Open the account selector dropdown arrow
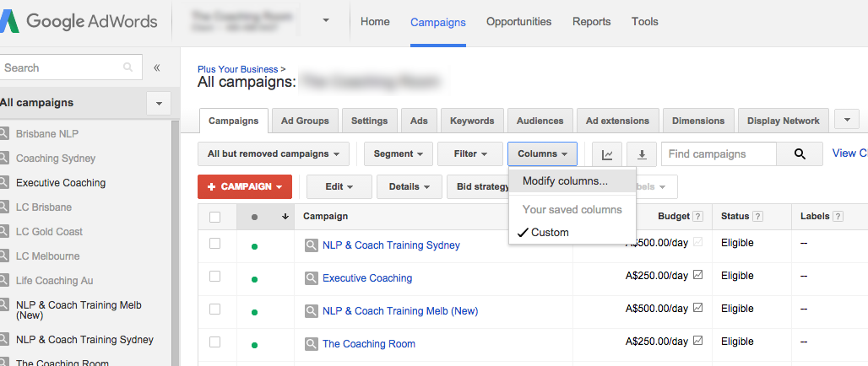The width and height of the screenshot is (868, 366). (326, 20)
